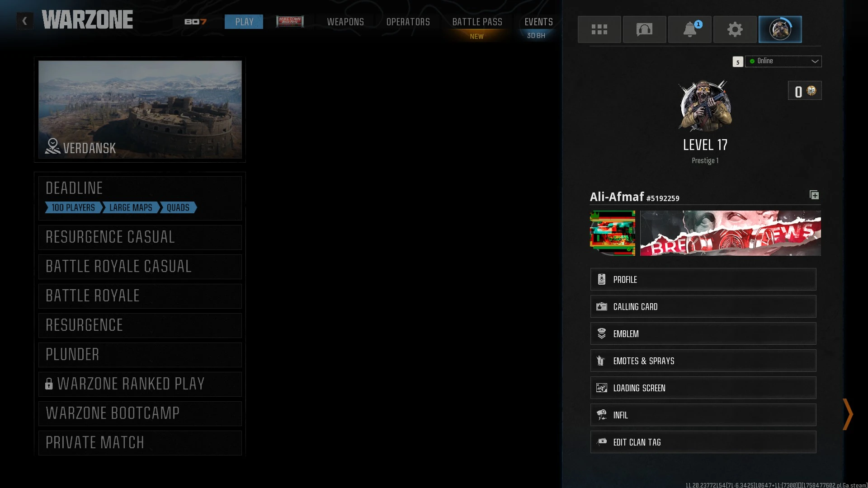Open the BATTLE PASS tab

(x=477, y=22)
